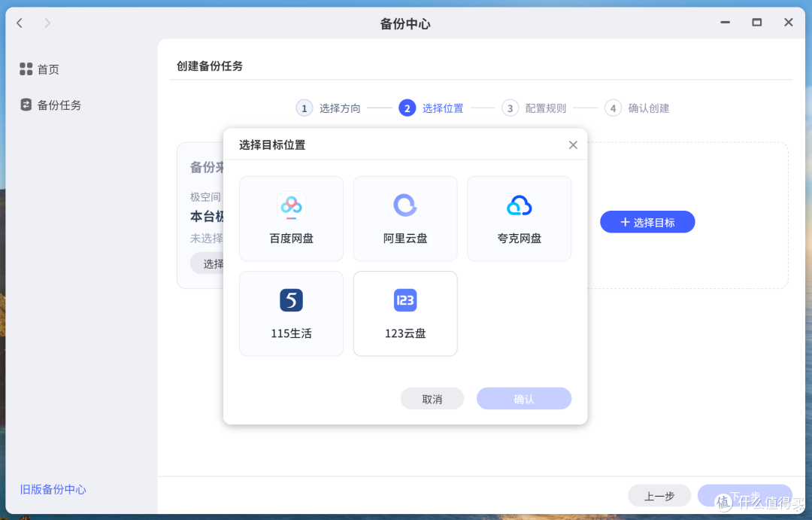Click the 115生活 label text
The width and height of the screenshot is (812, 520).
click(291, 333)
